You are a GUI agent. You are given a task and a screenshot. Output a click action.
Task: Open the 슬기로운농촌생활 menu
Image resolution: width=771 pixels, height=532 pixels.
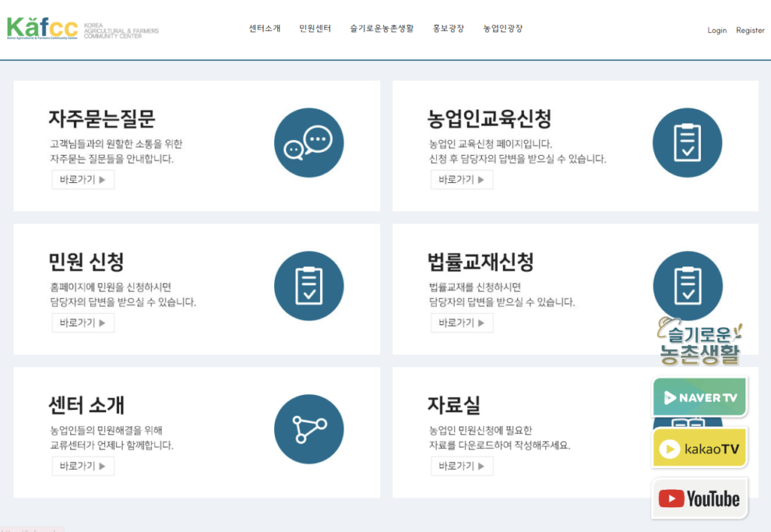click(x=382, y=29)
